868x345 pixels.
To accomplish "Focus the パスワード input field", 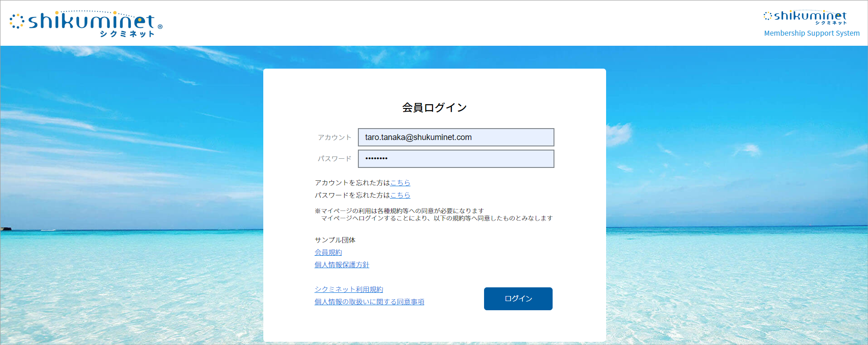I will (456, 159).
